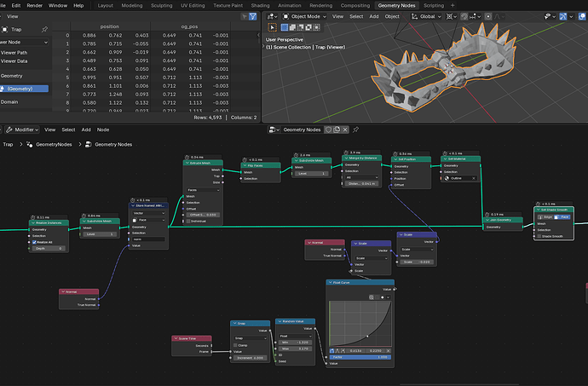588x386 pixels.
Task: Collapse the Extrude Mesh node
Action: [187, 164]
